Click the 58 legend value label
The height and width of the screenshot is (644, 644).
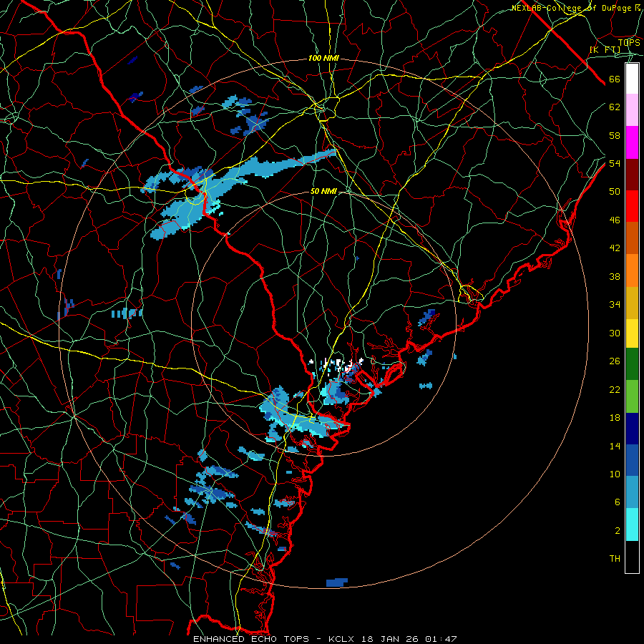[x=615, y=135]
